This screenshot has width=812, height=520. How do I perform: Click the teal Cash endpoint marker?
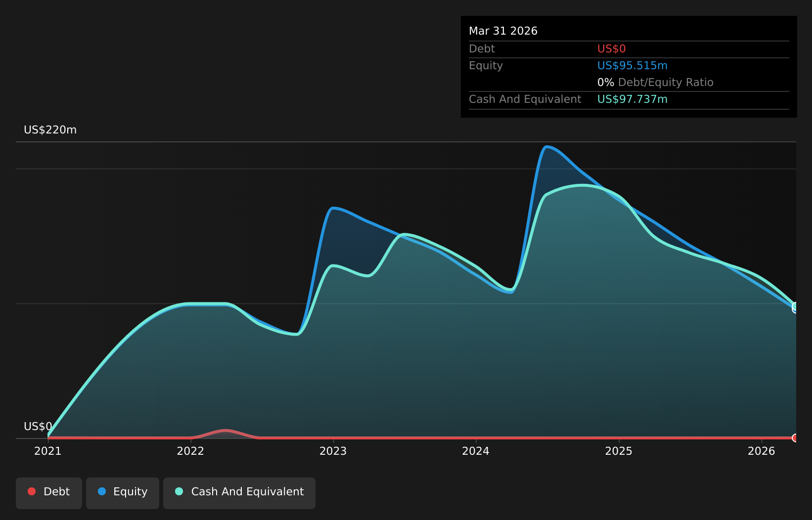click(x=795, y=306)
